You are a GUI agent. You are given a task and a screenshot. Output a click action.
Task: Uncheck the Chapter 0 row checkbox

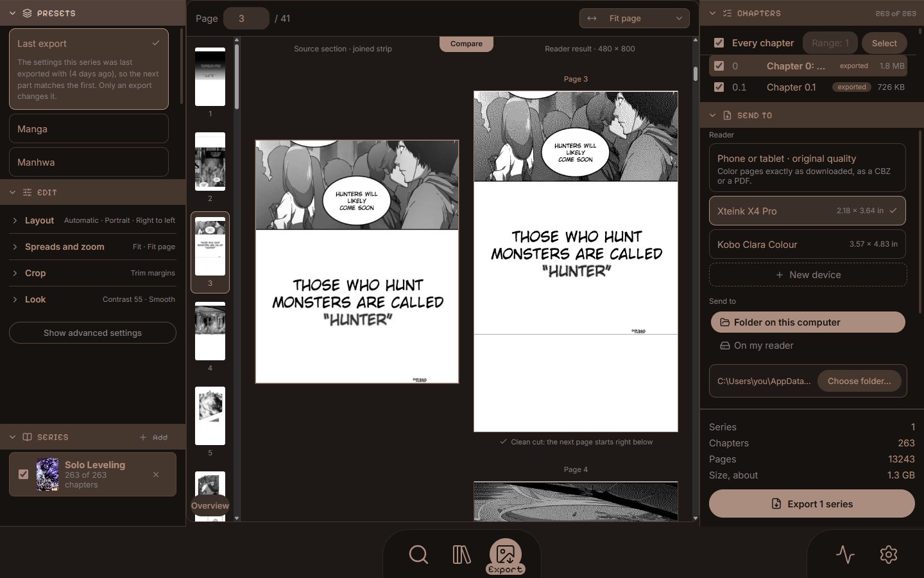pyautogui.click(x=719, y=66)
